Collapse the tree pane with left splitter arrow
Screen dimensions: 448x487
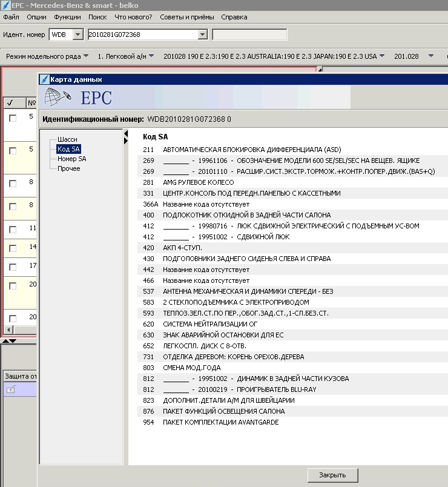tap(126, 141)
